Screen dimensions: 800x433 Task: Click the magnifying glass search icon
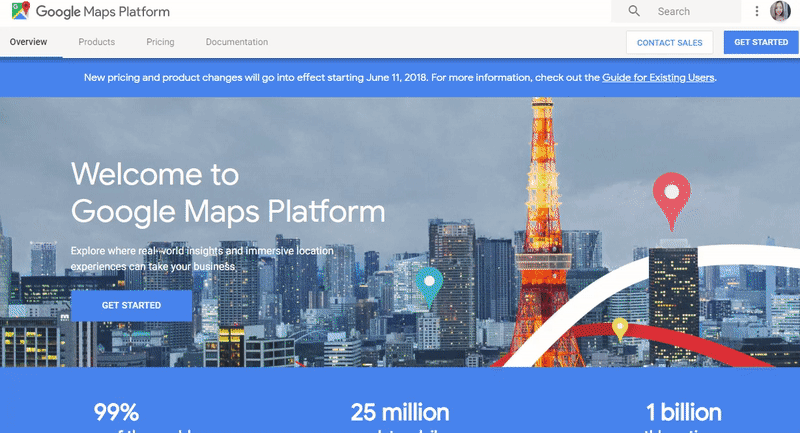(634, 12)
